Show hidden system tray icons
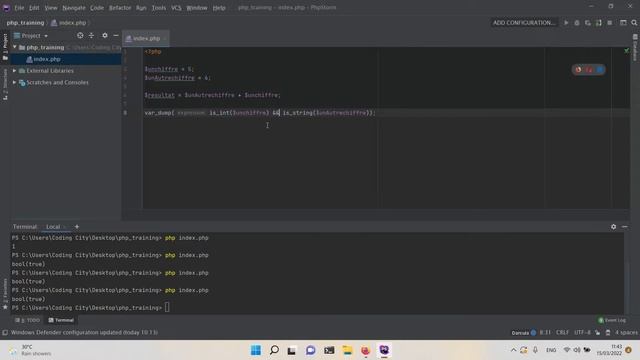 [x=513, y=350]
